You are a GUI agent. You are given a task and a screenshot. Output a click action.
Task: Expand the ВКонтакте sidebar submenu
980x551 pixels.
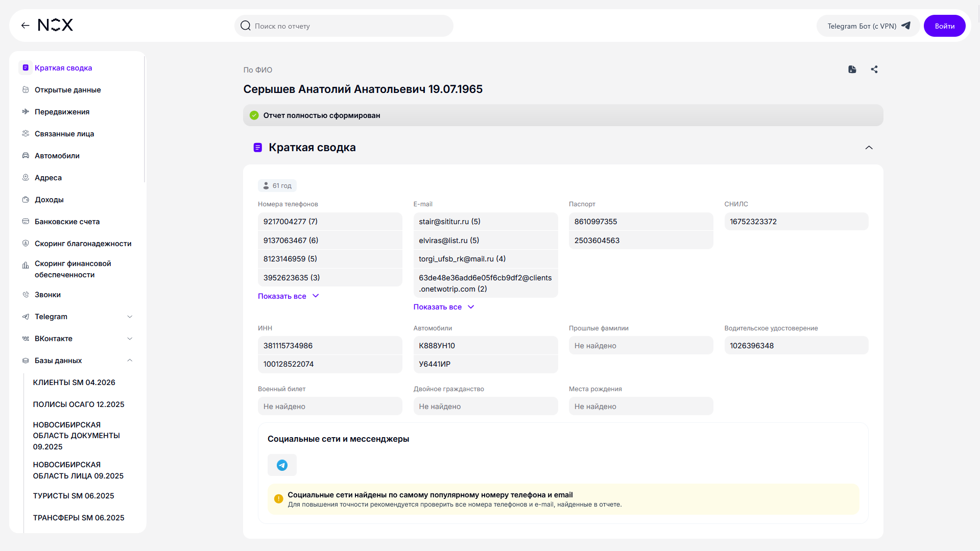click(x=130, y=339)
